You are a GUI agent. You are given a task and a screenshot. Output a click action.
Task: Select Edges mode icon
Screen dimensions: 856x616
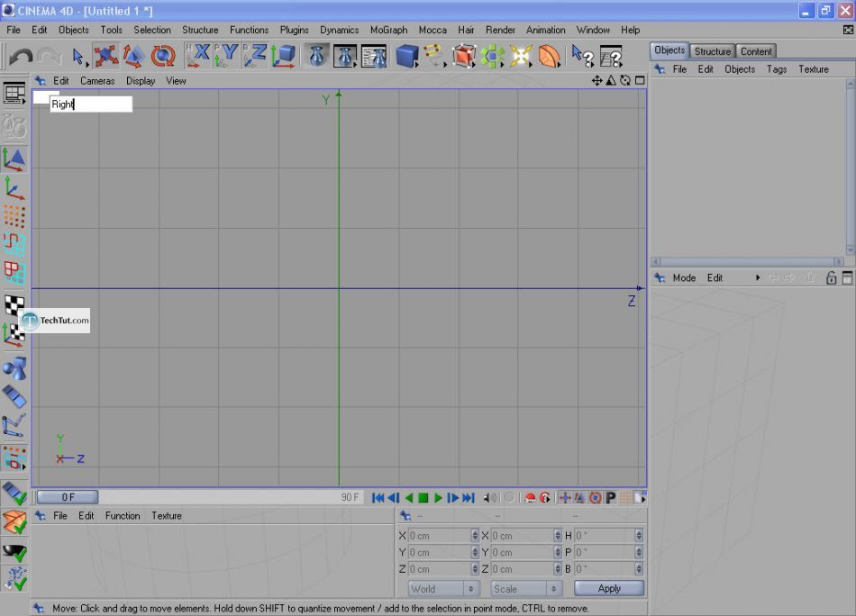[x=14, y=244]
